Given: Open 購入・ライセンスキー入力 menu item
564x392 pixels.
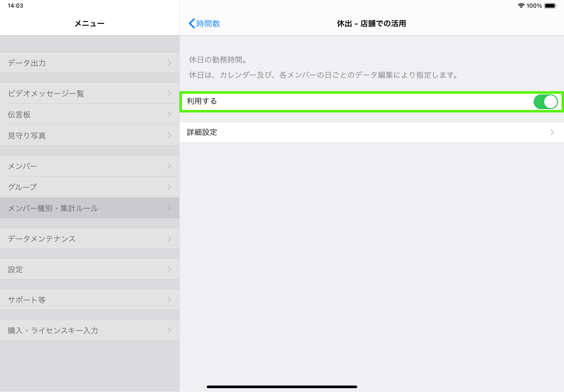Looking at the screenshot, I should (90, 330).
